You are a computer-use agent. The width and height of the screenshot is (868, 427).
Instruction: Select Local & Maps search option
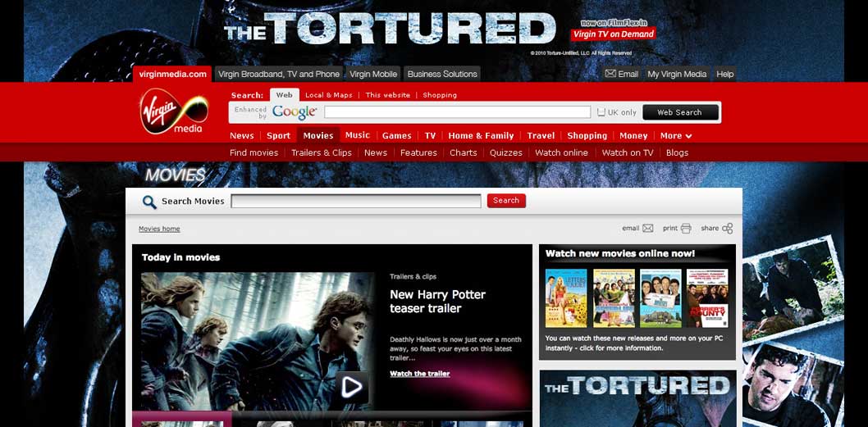[329, 95]
